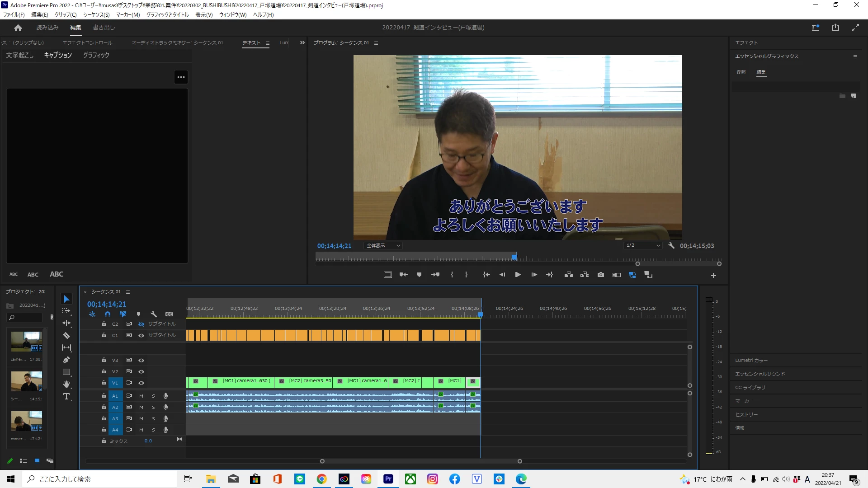Open the zoom level dropdown 全体表示

coord(383,245)
